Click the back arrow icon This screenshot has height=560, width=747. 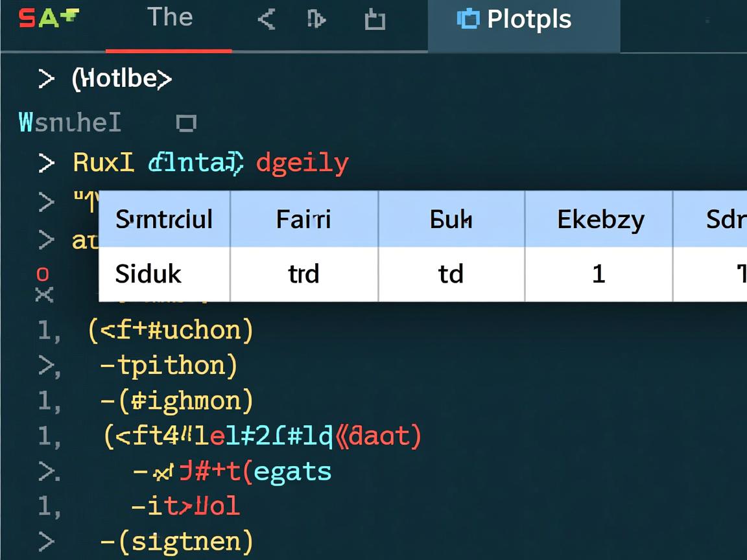click(267, 19)
